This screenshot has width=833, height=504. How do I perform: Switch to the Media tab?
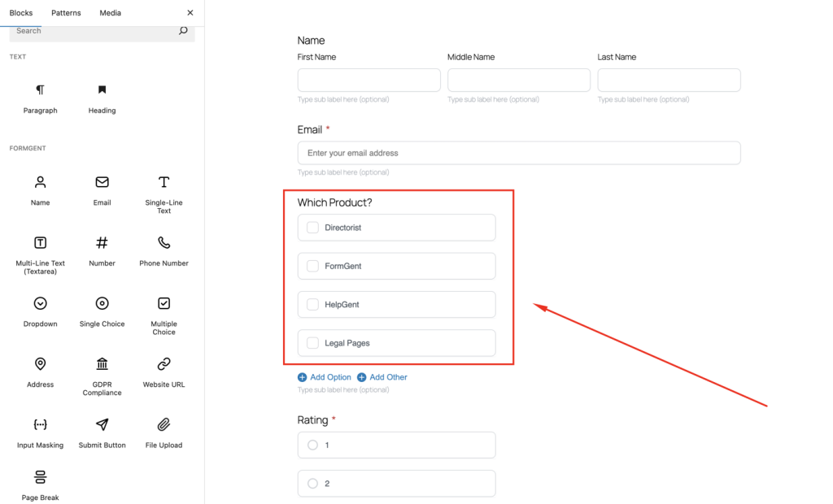point(110,13)
